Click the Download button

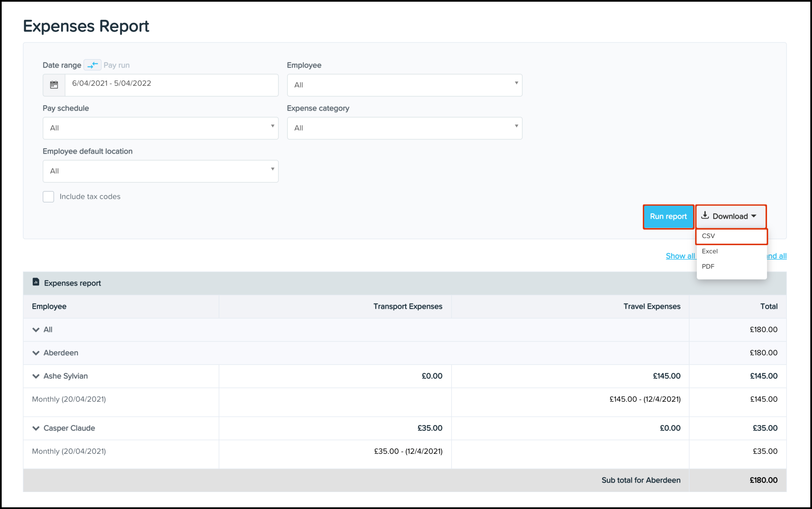[x=730, y=217]
